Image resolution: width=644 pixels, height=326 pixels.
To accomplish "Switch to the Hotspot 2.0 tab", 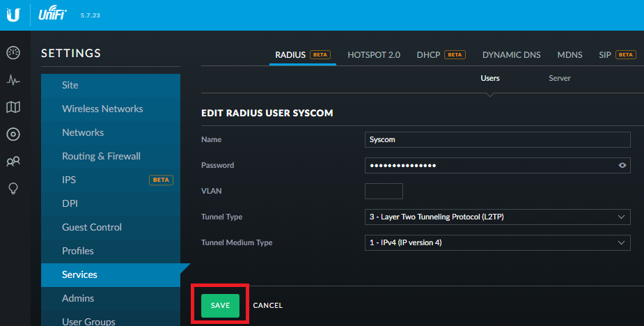I will tap(374, 54).
